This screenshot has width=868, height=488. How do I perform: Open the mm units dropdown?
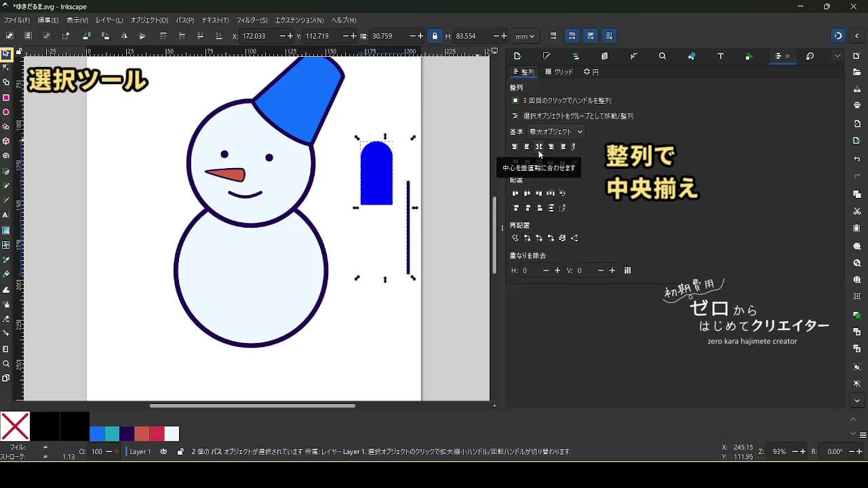tap(524, 36)
